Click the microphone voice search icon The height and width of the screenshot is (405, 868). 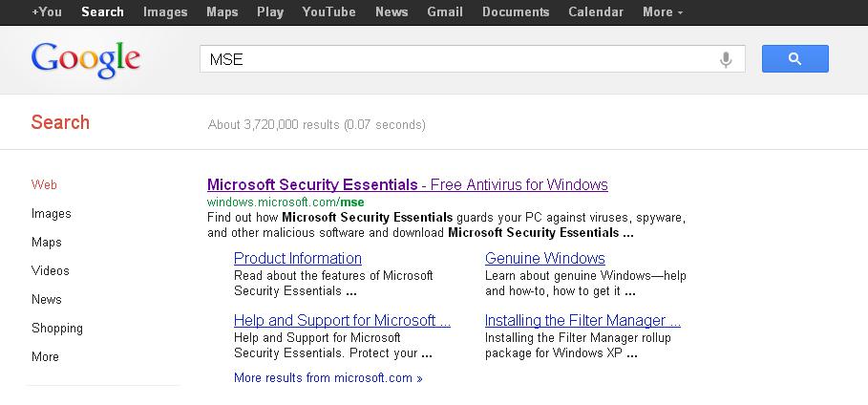pyautogui.click(x=726, y=59)
